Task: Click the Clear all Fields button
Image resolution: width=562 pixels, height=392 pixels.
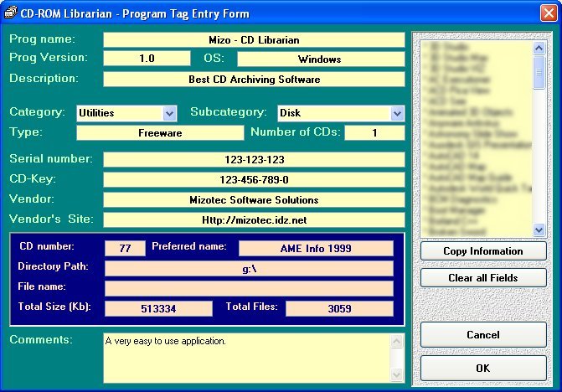Action: [x=483, y=278]
